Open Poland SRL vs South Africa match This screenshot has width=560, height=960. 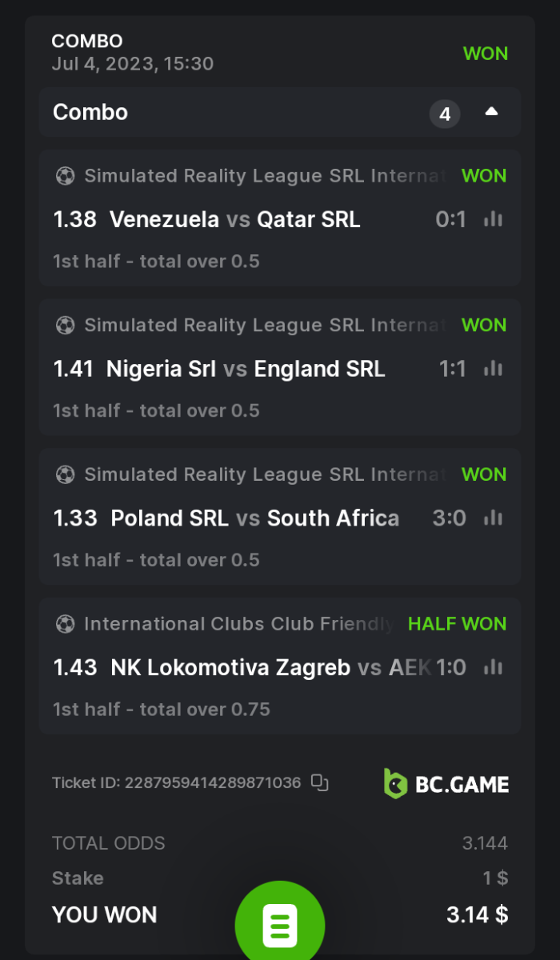click(254, 518)
